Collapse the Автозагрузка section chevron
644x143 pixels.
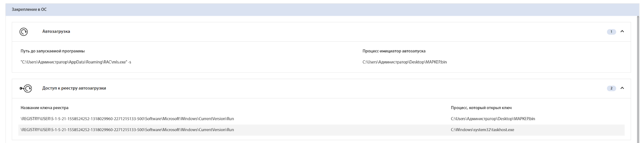(622, 32)
